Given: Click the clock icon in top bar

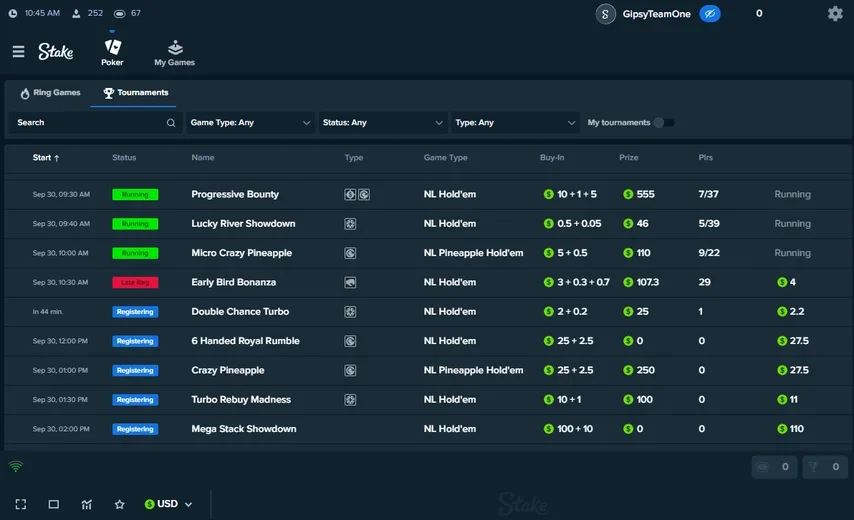Looking at the screenshot, I should point(13,13).
